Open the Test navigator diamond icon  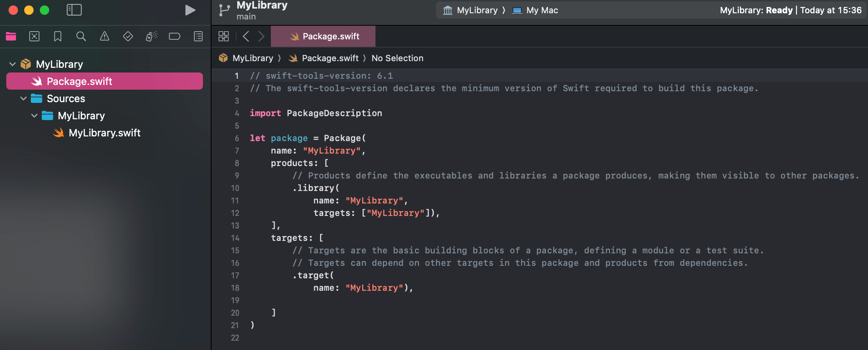click(128, 36)
